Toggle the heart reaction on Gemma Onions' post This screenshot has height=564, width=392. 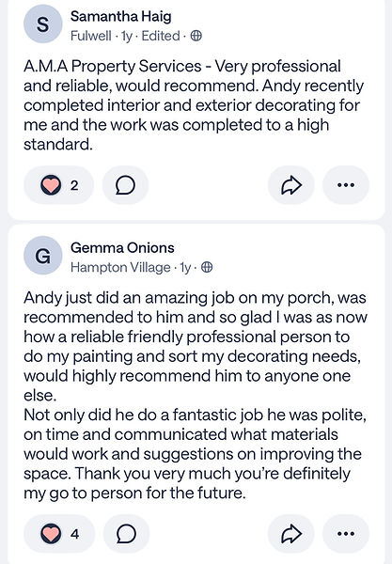[59, 534]
